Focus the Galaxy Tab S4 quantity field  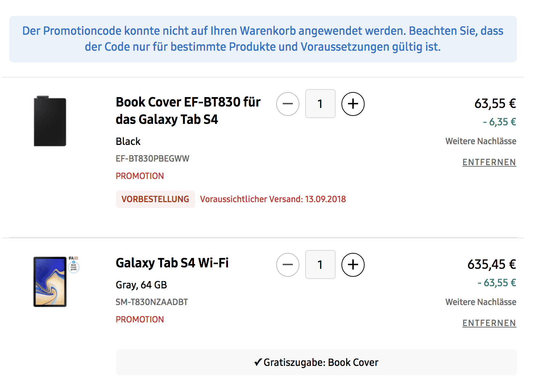pos(320,264)
